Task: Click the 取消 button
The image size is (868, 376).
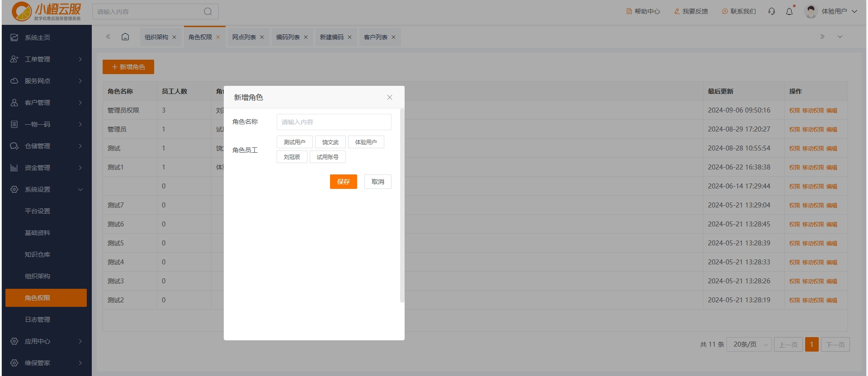Action: click(377, 182)
